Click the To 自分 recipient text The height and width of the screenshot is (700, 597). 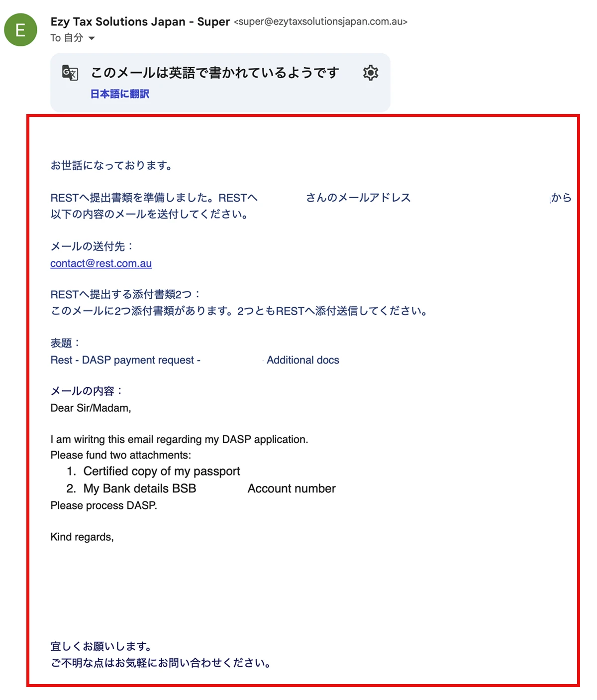pos(67,38)
